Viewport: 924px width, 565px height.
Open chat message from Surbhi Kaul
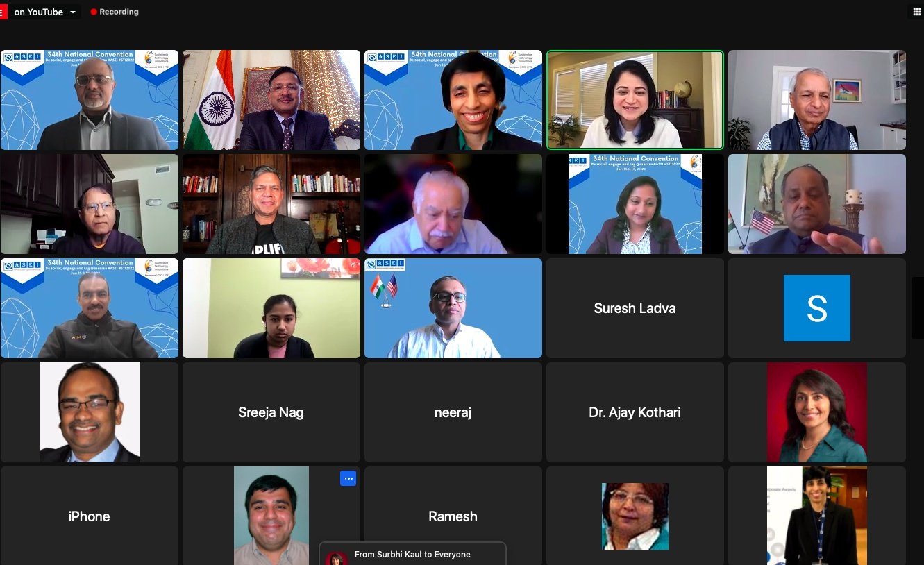pos(412,554)
